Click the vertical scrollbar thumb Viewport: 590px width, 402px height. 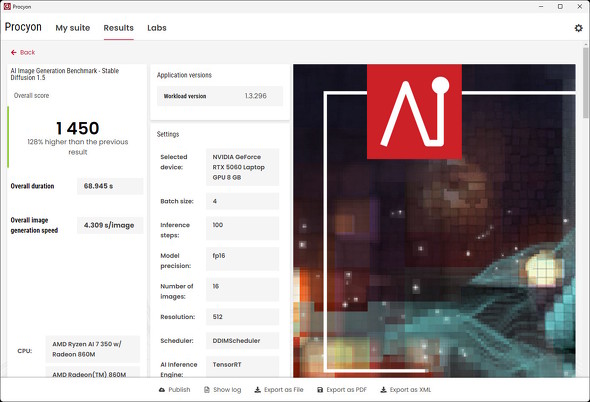[x=585, y=83]
